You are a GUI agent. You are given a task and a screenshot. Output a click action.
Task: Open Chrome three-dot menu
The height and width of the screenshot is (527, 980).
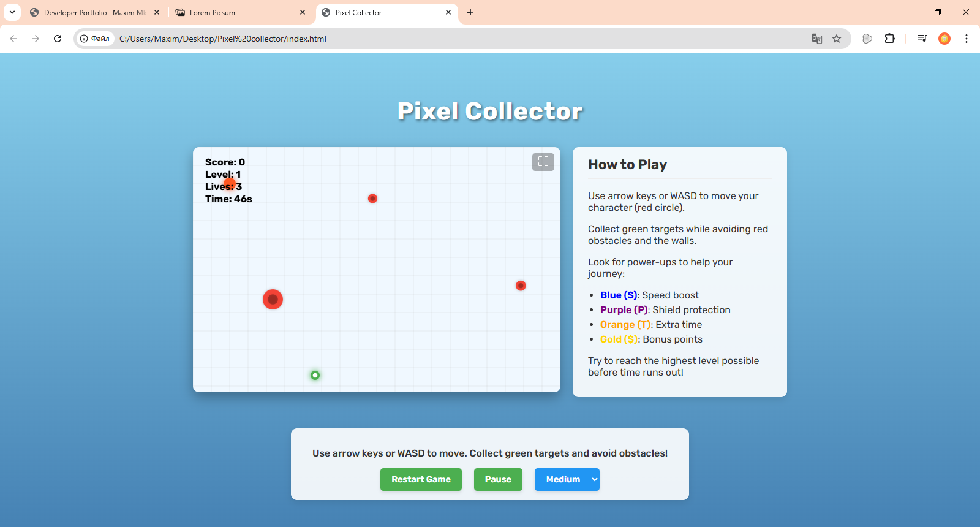pyautogui.click(x=967, y=39)
